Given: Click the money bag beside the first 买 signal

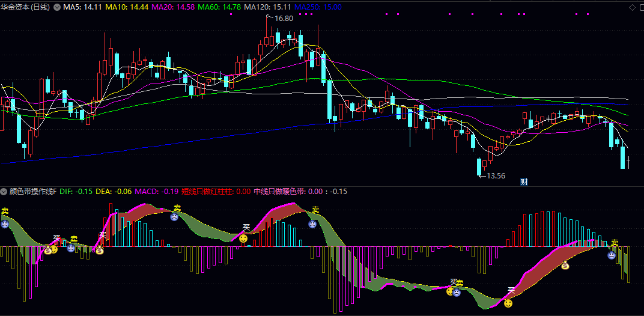Looking at the screenshot, I should (x=48, y=250).
